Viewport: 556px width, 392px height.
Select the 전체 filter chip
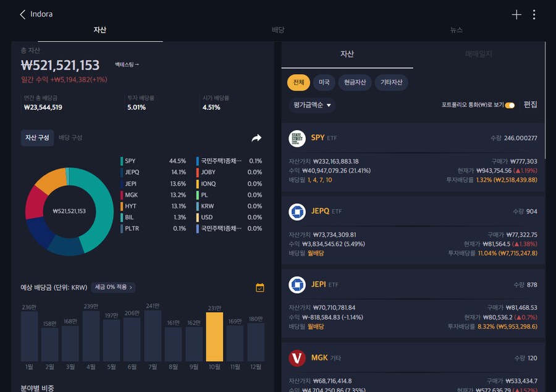point(298,82)
